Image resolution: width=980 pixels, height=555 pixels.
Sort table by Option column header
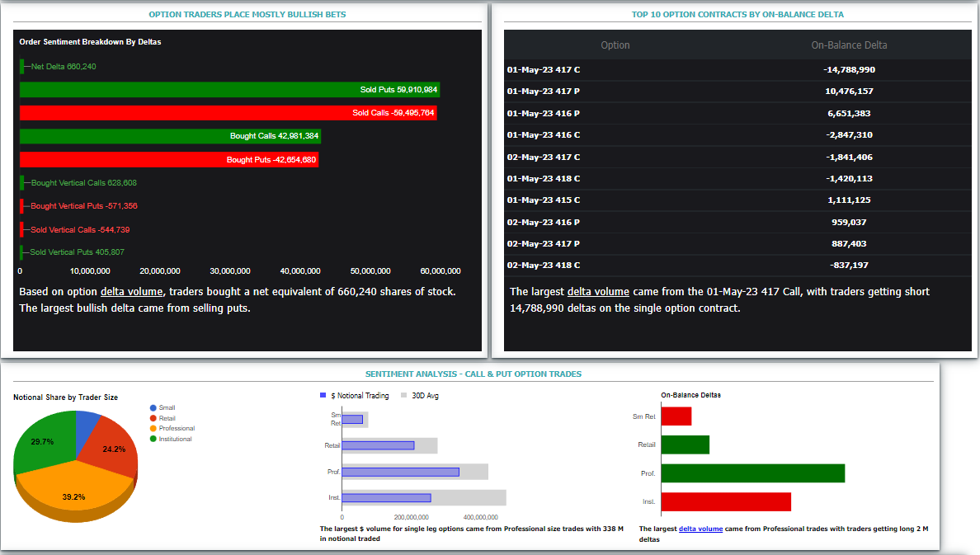coord(615,45)
